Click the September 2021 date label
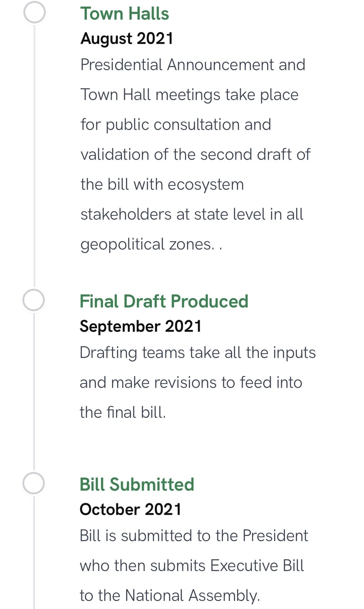Screen dimensions: 364x609 pyautogui.click(x=140, y=326)
